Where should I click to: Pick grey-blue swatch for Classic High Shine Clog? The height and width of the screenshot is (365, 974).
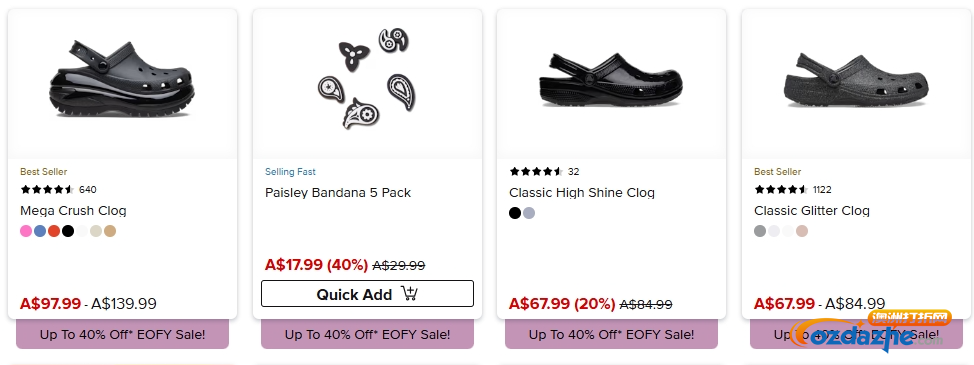pos(529,213)
